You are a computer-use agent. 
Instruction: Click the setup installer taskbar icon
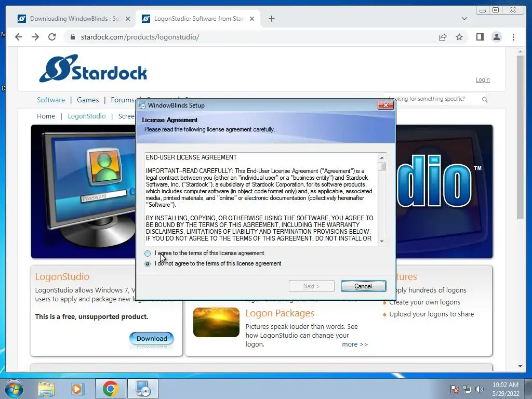coord(142,389)
